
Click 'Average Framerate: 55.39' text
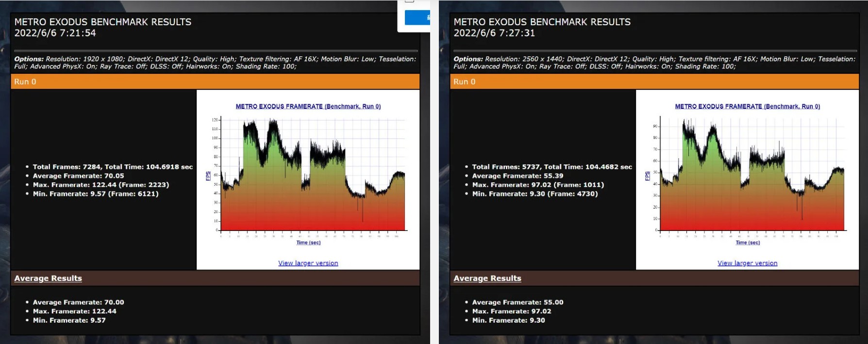pos(517,176)
